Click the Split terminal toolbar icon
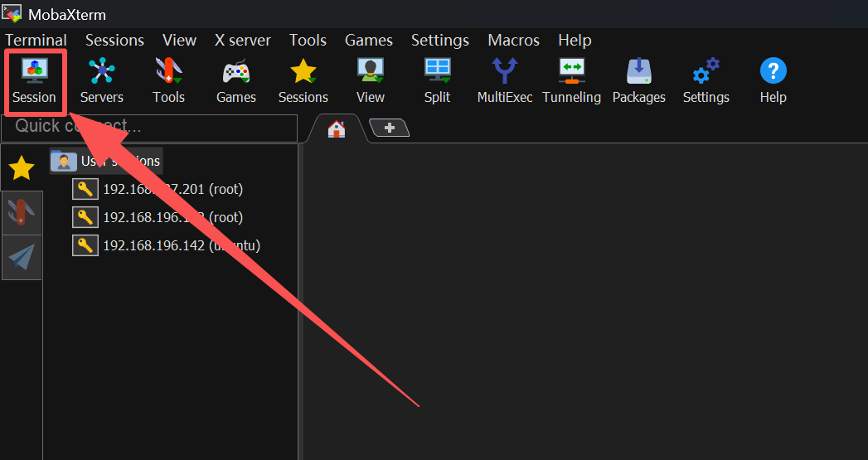The width and height of the screenshot is (868, 460). tap(438, 81)
